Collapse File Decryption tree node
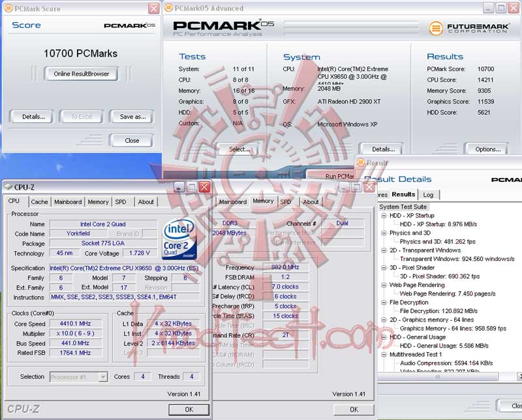522x420 pixels. 384,302
